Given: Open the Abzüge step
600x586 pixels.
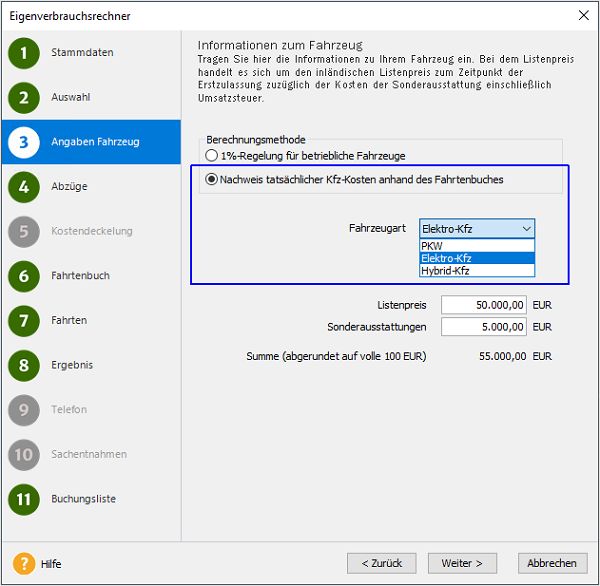Looking at the screenshot, I should pyautogui.click(x=69, y=186).
